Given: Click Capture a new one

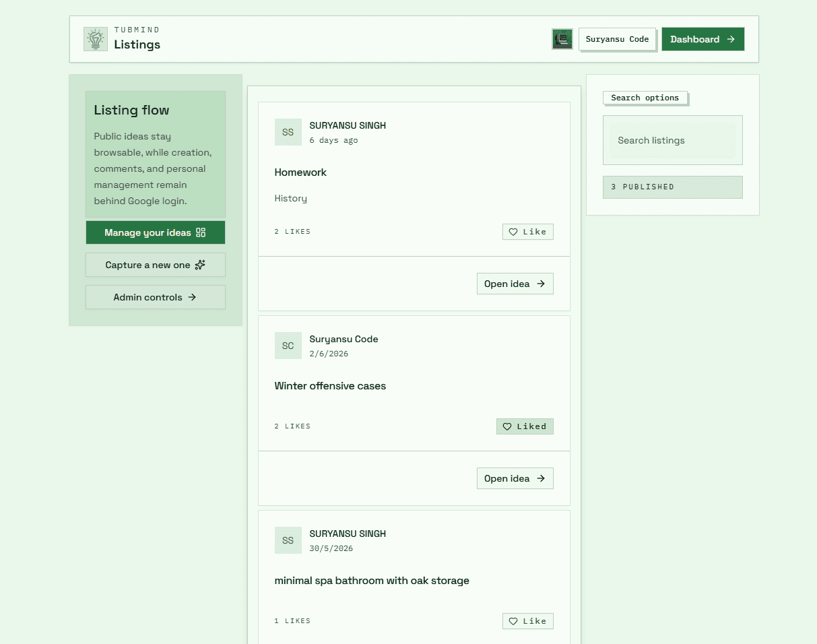Looking at the screenshot, I should point(156,265).
